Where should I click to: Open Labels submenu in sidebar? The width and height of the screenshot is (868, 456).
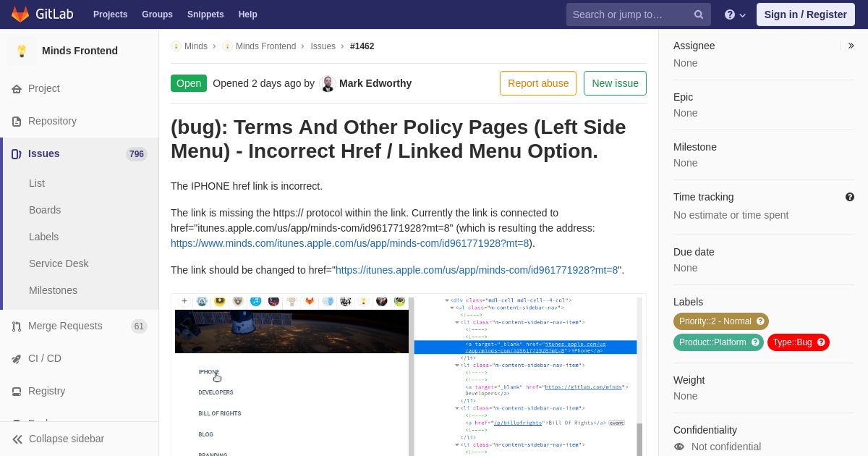pyautogui.click(x=44, y=237)
